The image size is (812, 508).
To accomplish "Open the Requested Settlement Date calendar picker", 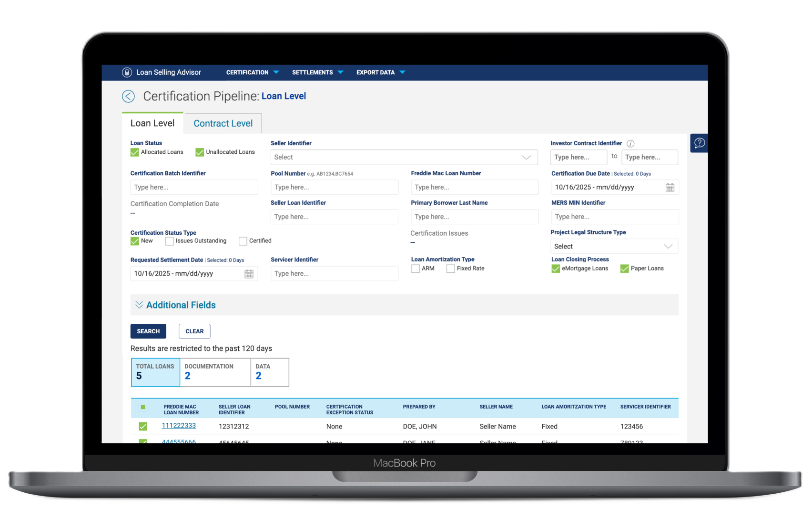I will tap(249, 274).
